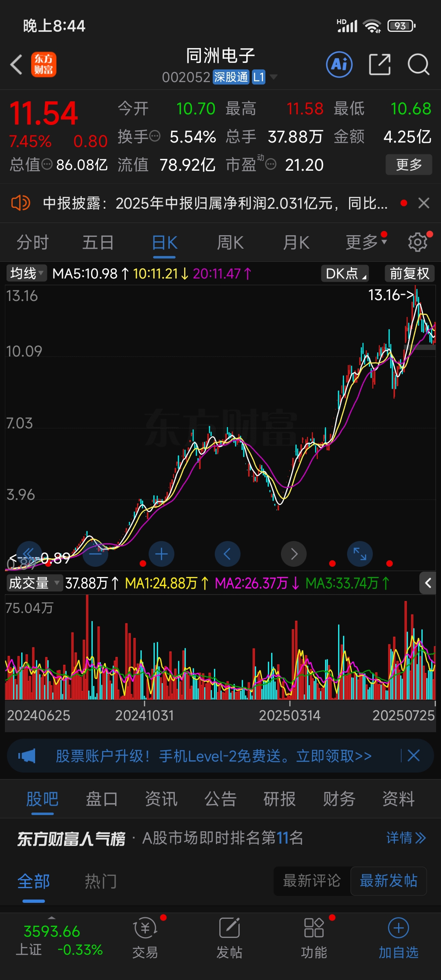
Task: Open the 财务 finance tab
Action: [x=339, y=799]
